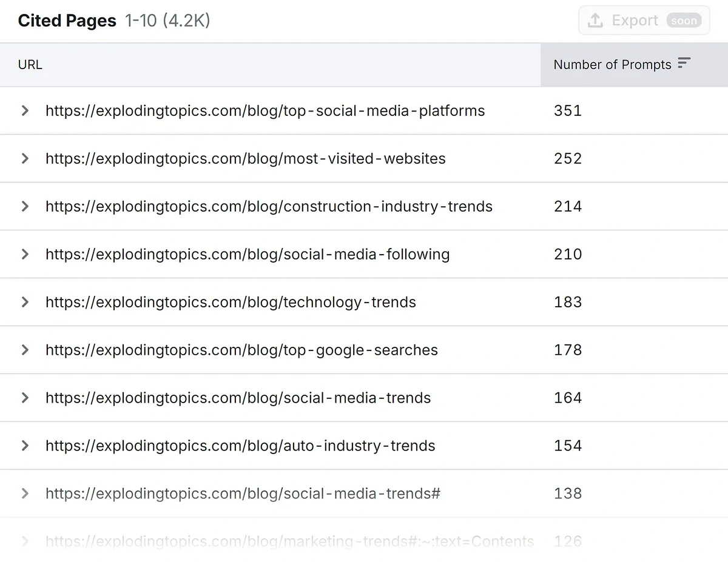The image size is (728, 562).
Task: Sort by the Number of Prompts column header
Action: click(613, 64)
